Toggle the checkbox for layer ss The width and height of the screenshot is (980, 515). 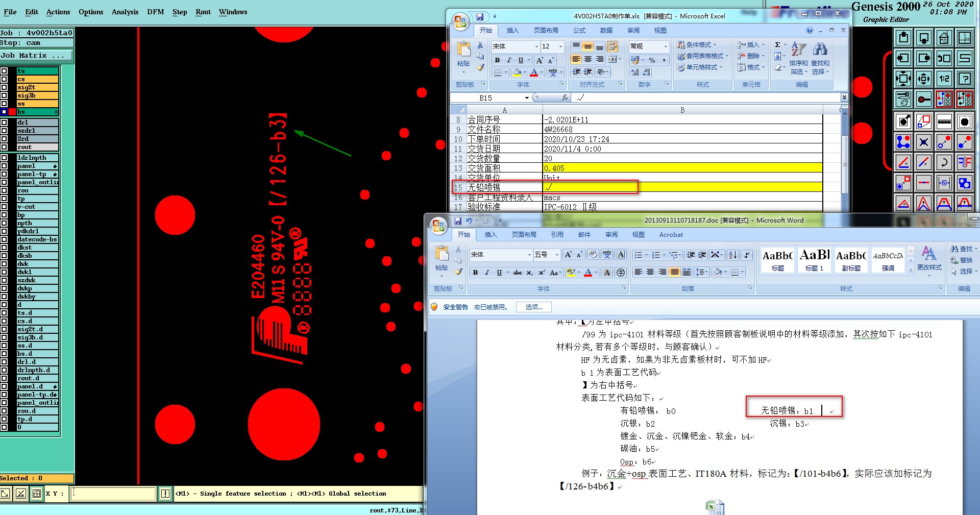4,104
